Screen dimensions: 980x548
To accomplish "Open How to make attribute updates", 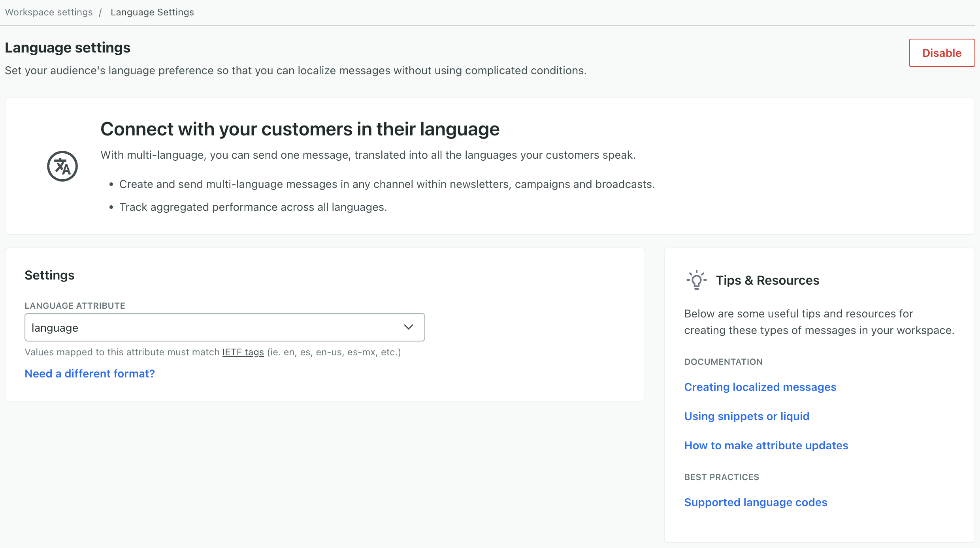I will click(766, 445).
